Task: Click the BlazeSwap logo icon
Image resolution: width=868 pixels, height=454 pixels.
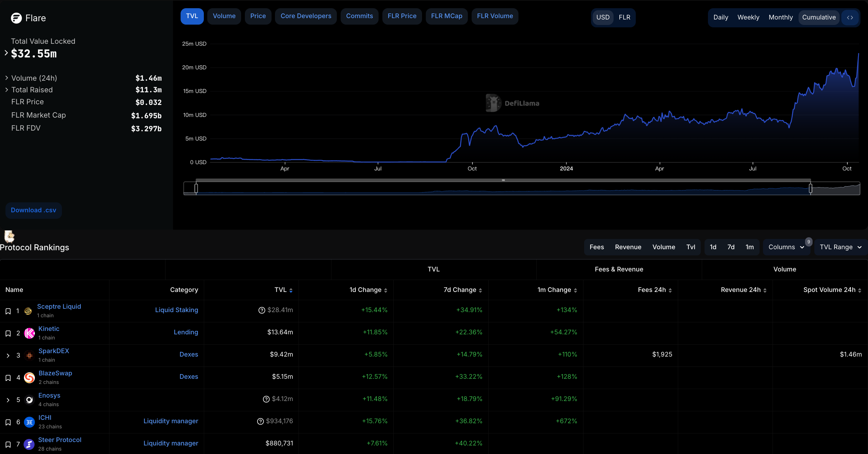Action: point(29,377)
